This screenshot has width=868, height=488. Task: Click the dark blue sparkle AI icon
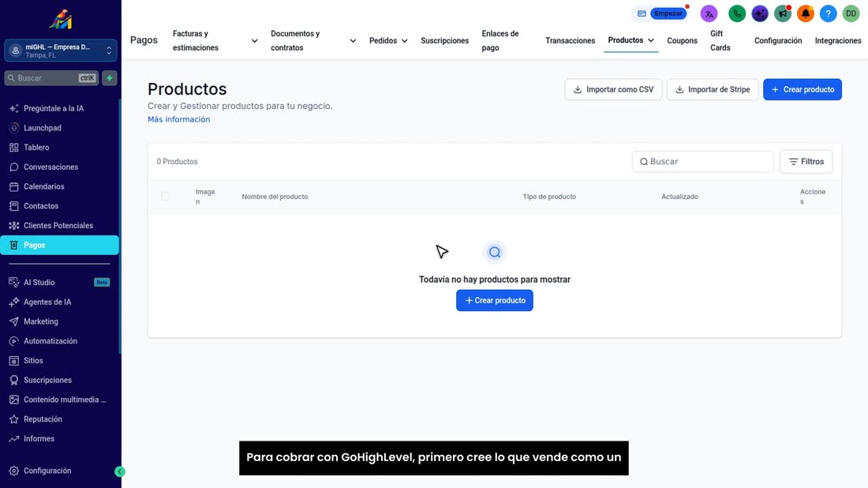759,13
